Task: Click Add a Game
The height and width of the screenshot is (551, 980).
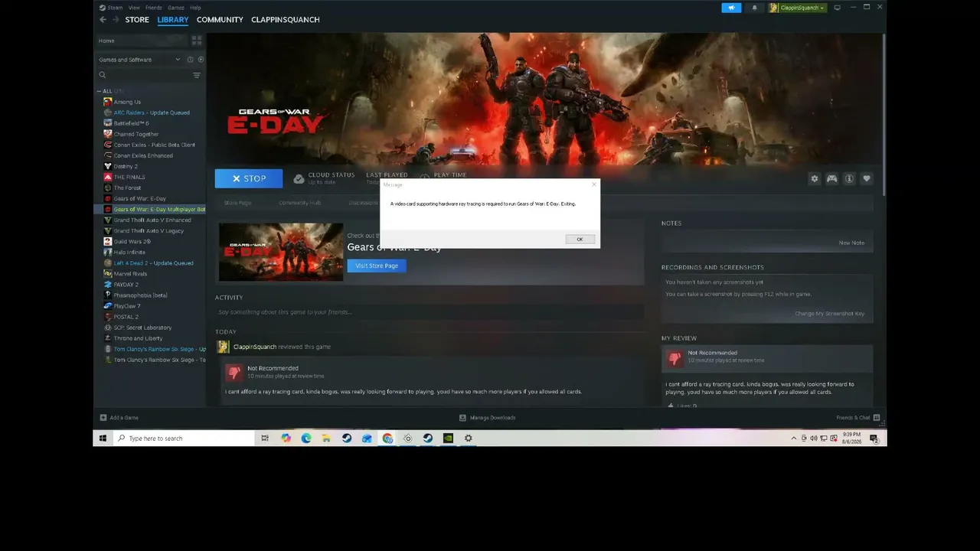Action: [x=119, y=418]
